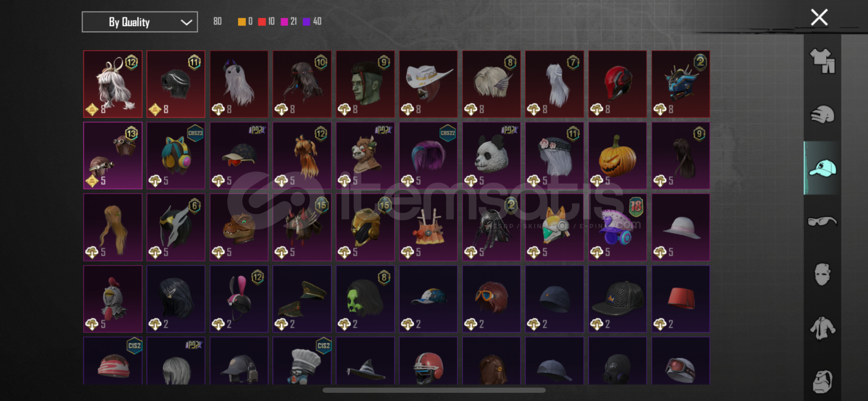Screen dimensions: 868x401
Task: Filter by the purple quality swatch
Action: 306,22
